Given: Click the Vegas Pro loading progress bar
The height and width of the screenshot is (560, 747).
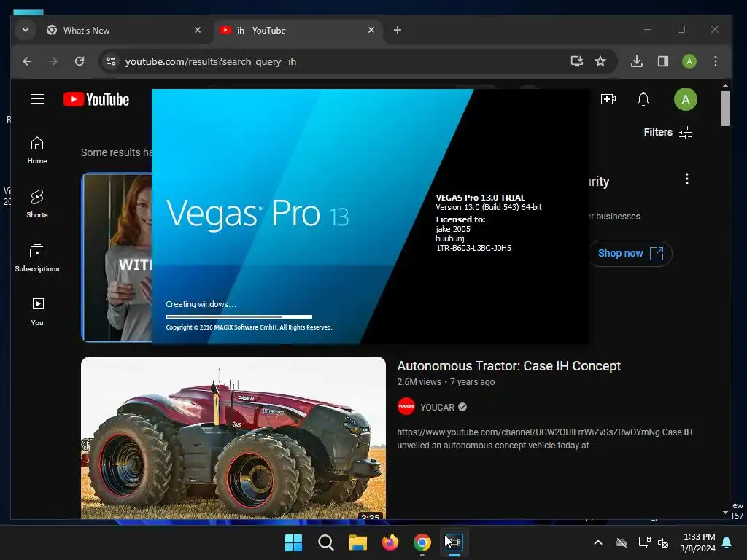Looking at the screenshot, I should tap(239, 316).
